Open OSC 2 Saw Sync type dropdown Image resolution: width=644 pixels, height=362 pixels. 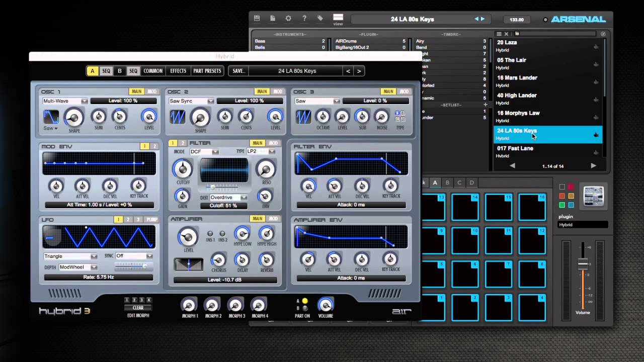pos(192,101)
